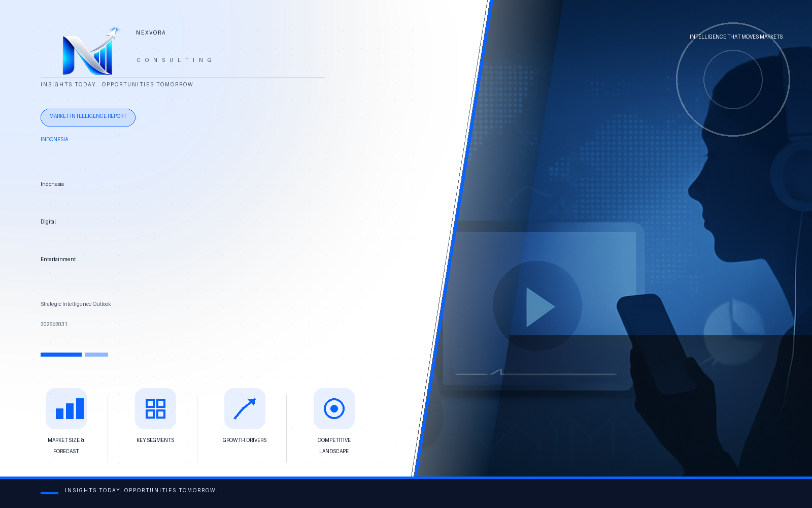Click the 2026–2031 date range
Viewport: 812px width, 508px height.
54,324
